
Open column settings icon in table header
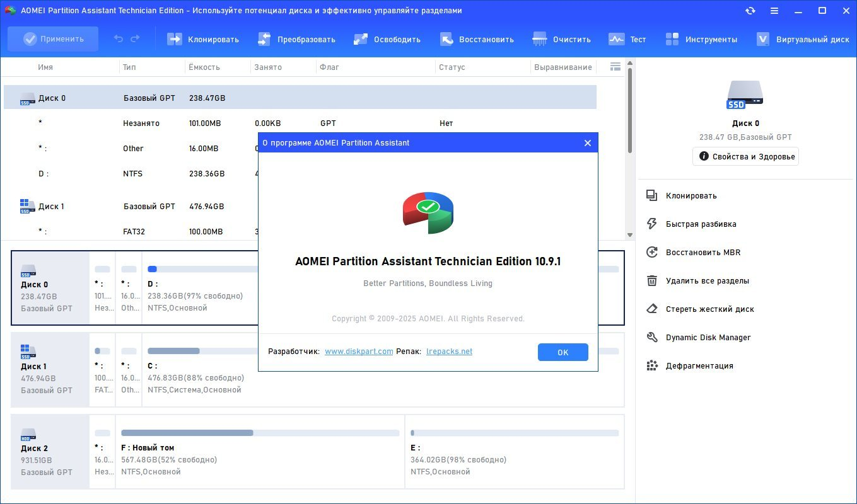[x=615, y=67]
